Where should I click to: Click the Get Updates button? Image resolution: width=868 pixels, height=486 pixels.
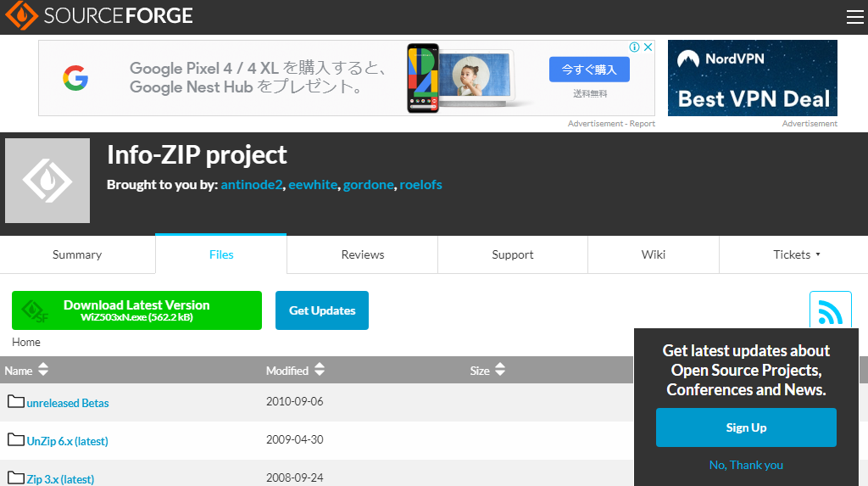(322, 310)
